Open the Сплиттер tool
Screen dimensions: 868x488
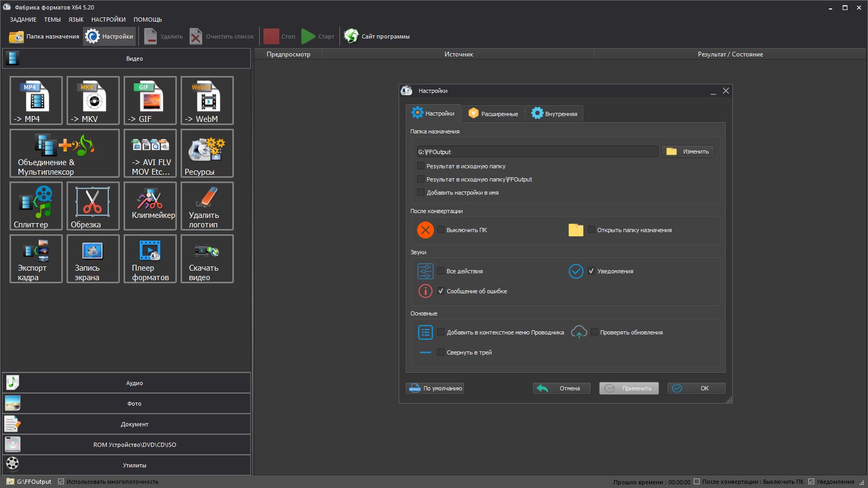36,206
